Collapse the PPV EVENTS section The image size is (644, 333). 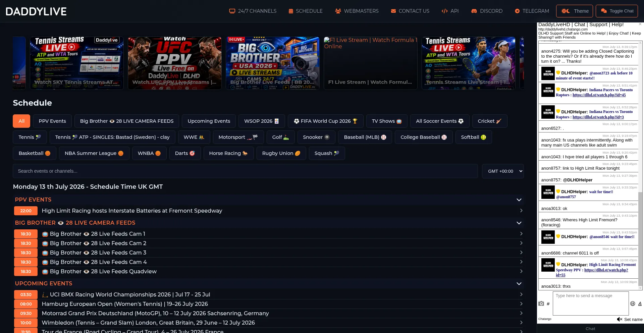tap(519, 200)
